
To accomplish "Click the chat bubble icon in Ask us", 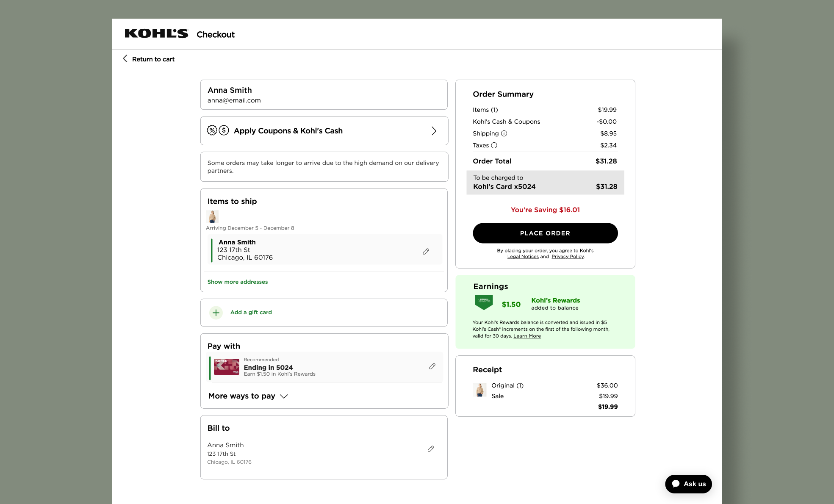I will coord(676,484).
